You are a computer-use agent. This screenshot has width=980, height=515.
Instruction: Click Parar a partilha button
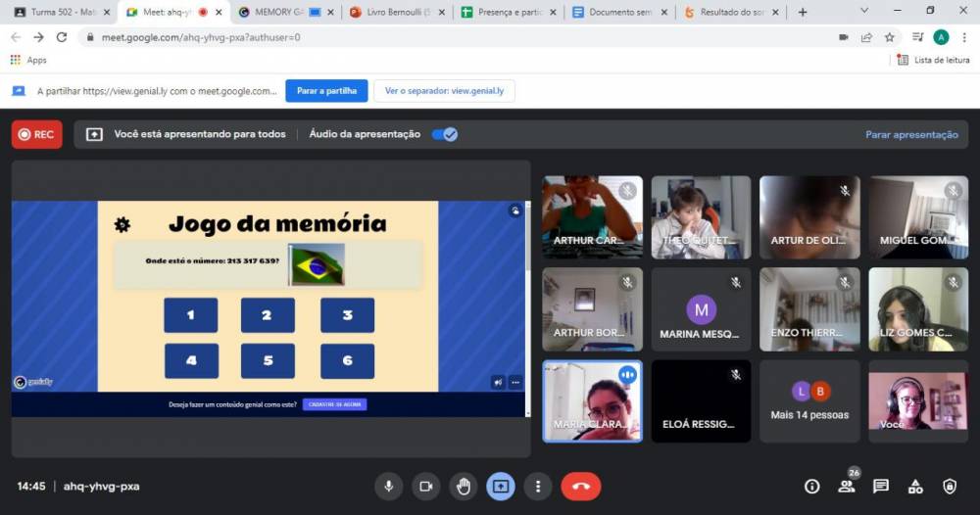click(x=326, y=91)
